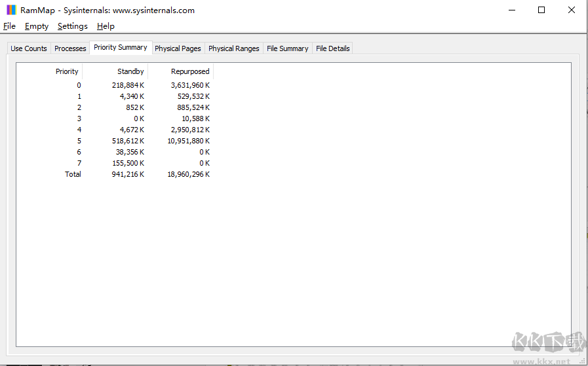Switch to the Physical Pages tab
This screenshot has height=366, width=588.
178,48
